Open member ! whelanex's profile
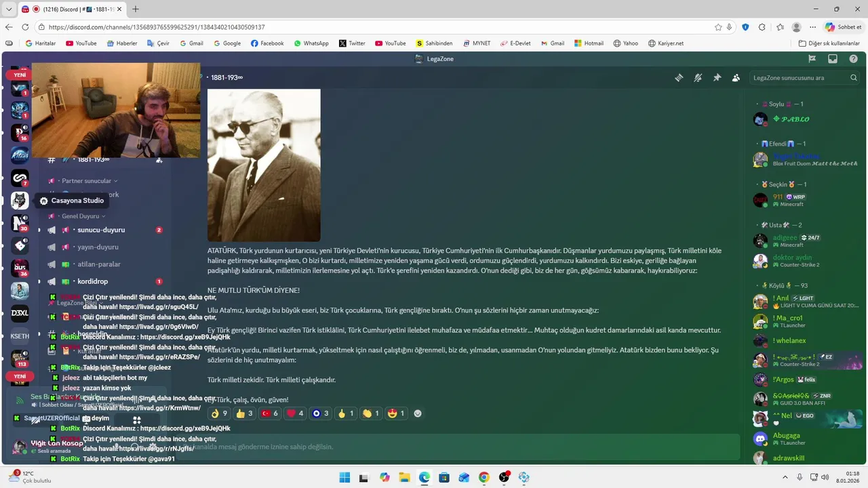Screen dimensions: 868x488 tap(808, 341)
